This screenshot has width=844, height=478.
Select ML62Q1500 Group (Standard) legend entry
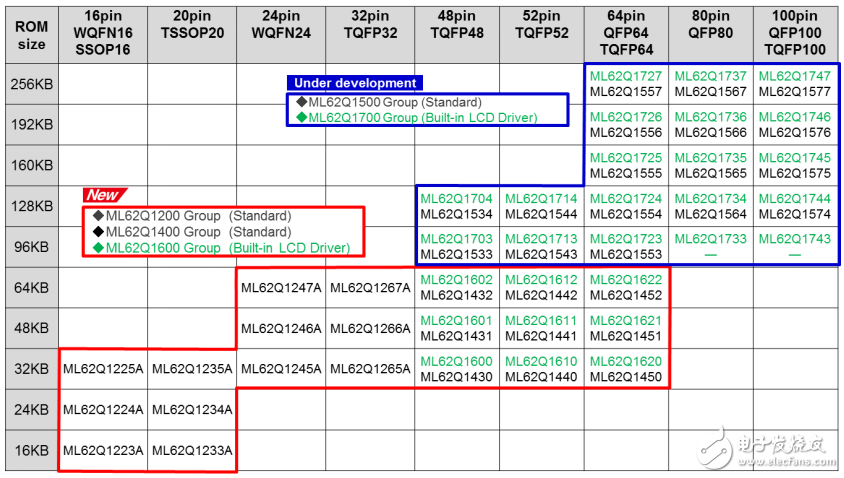tap(389, 102)
